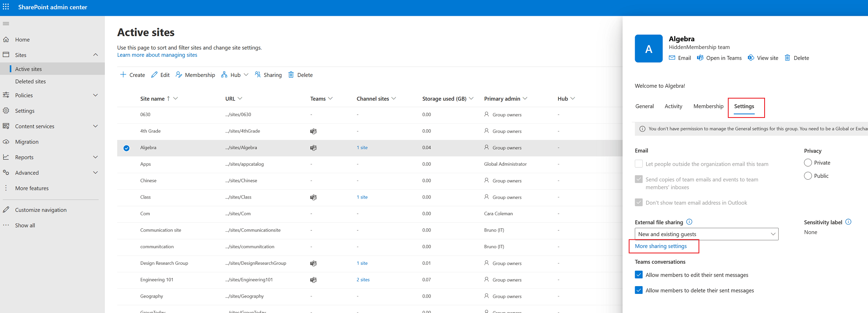
Task: Collapse the navigation hamburger menu
Action: (6, 24)
